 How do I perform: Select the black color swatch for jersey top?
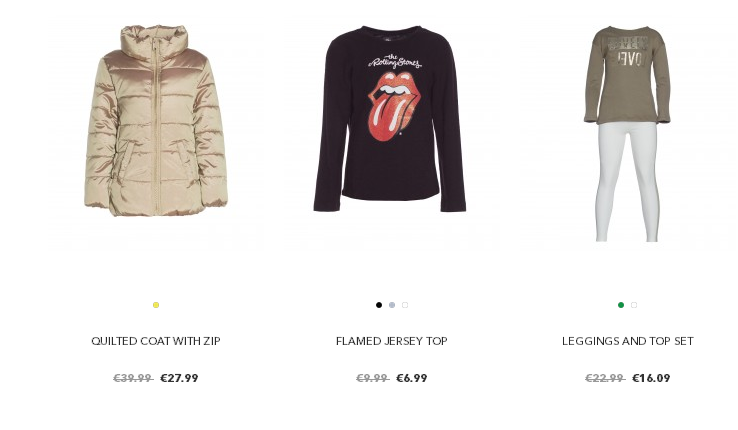[x=379, y=305]
